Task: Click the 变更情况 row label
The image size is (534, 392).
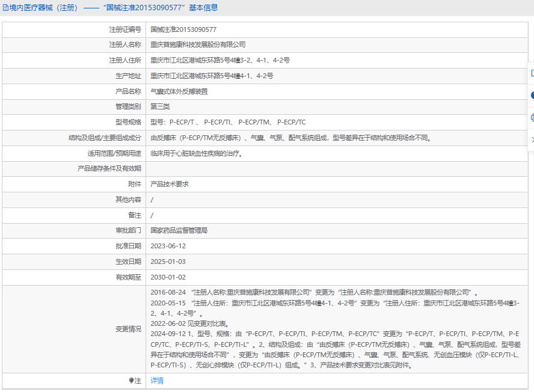Action: tap(128, 329)
